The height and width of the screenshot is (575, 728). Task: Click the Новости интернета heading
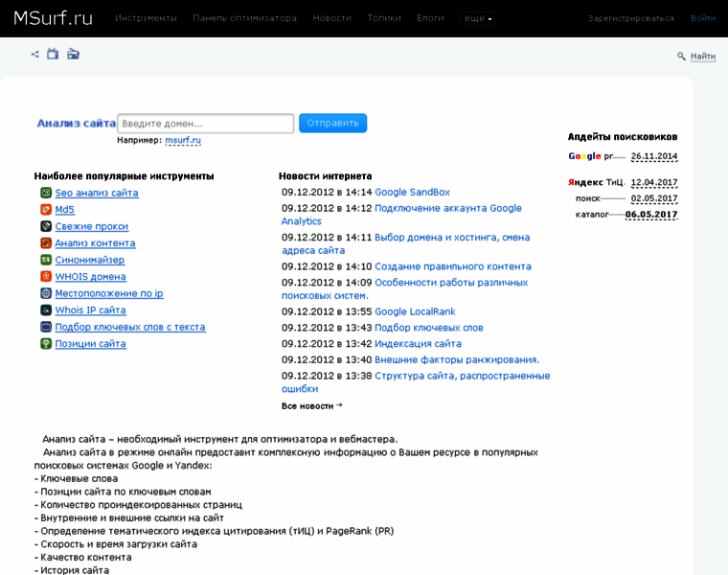click(325, 176)
